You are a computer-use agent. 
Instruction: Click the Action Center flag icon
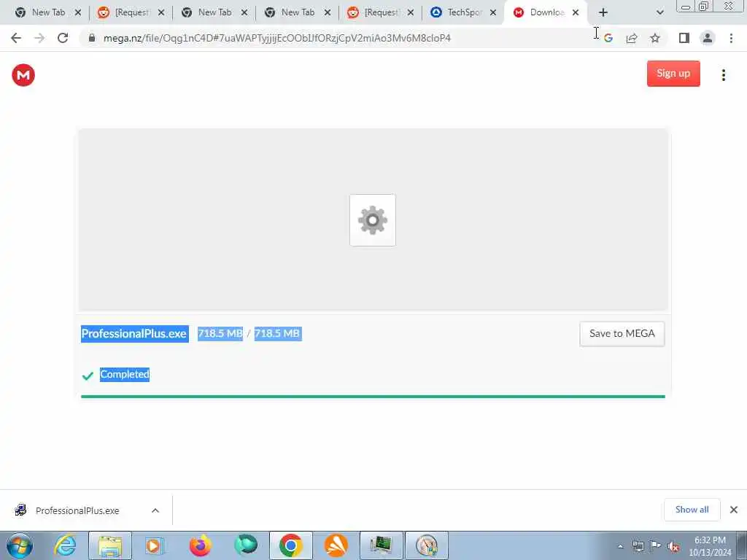pyautogui.click(x=656, y=547)
